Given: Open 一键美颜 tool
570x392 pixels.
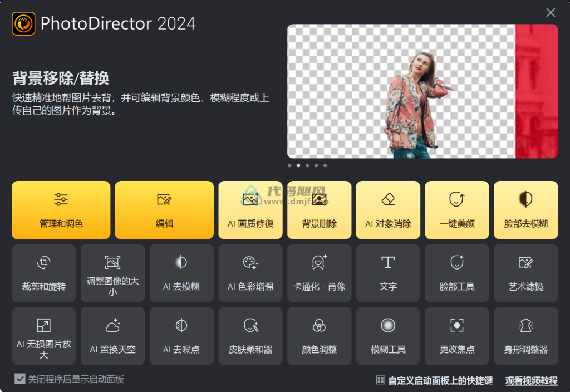Looking at the screenshot, I should click(x=457, y=210).
